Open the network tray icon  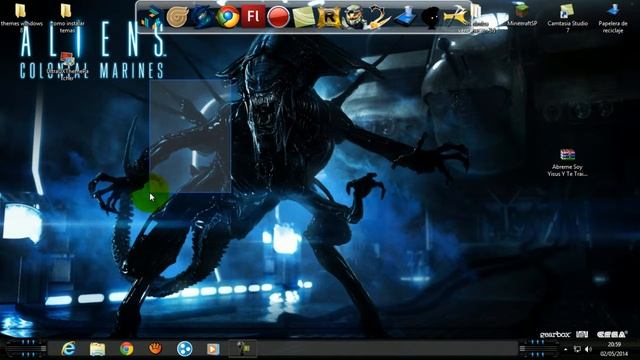point(577,349)
